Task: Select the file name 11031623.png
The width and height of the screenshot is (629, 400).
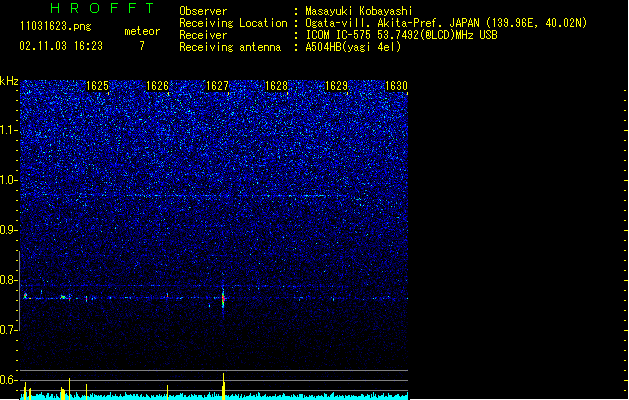Action: [x=55, y=26]
